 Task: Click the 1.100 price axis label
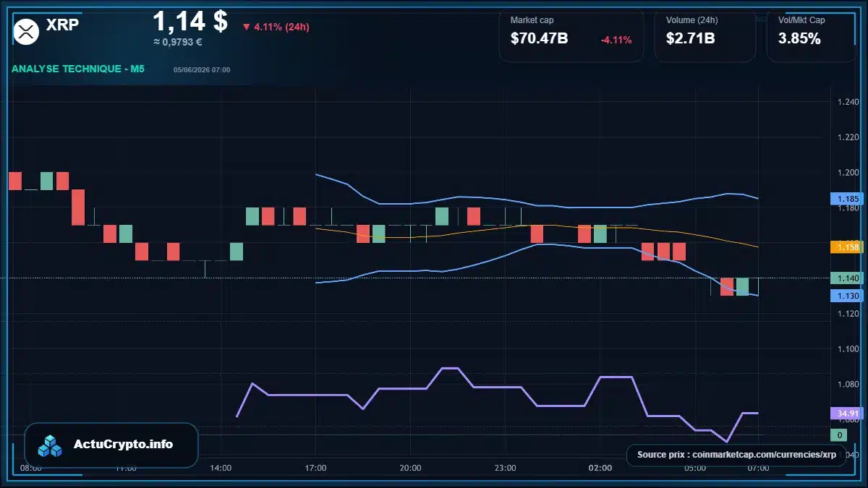click(848, 349)
